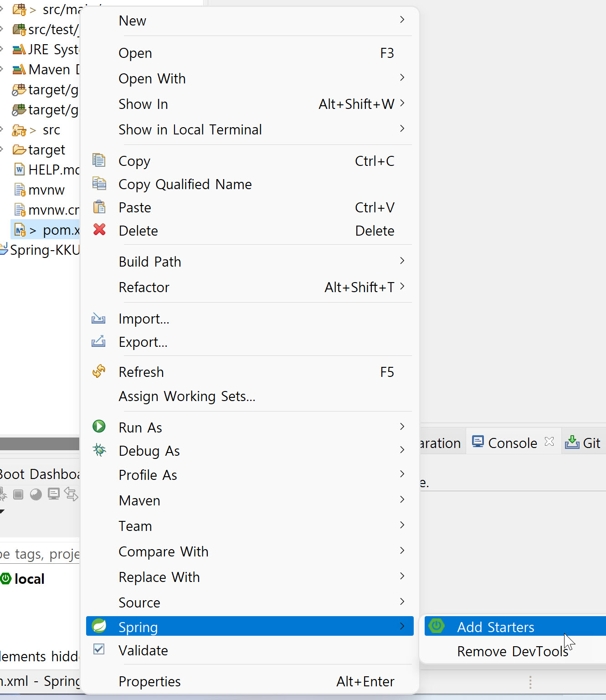The height and width of the screenshot is (700, 606).
Task: Click the open console icon in Boot Dashboard
Action: tap(54, 494)
